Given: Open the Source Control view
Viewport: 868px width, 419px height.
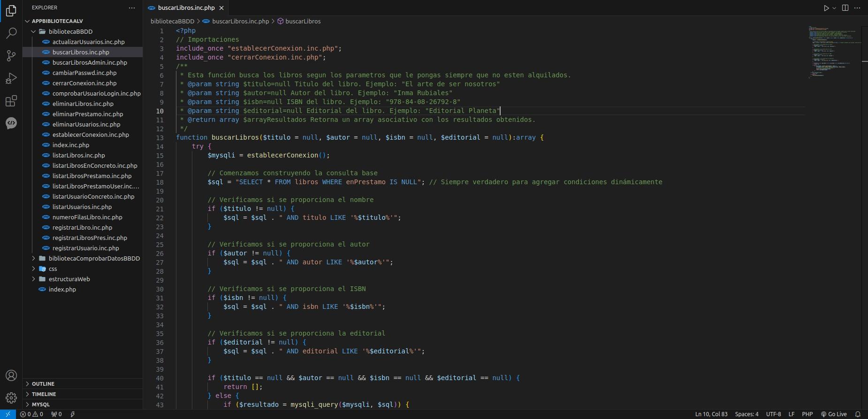Looking at the screenshot, I should [x=11, y=55].
